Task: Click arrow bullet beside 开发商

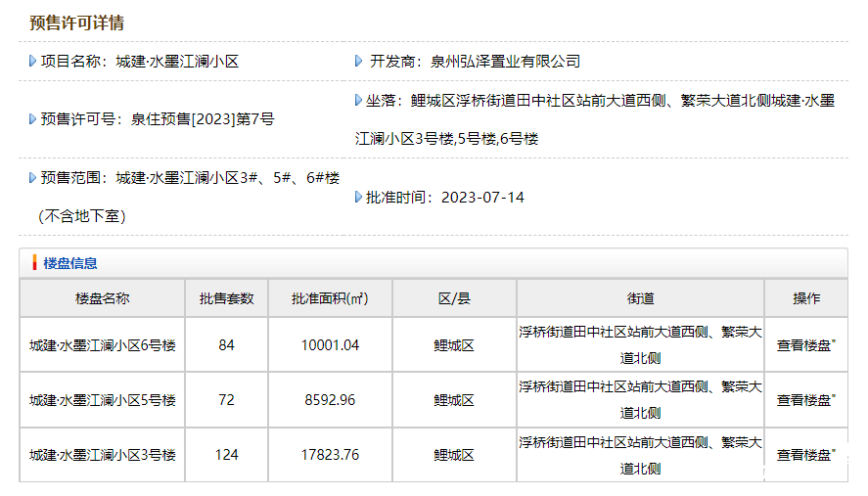Action: (x=359, y=61)
